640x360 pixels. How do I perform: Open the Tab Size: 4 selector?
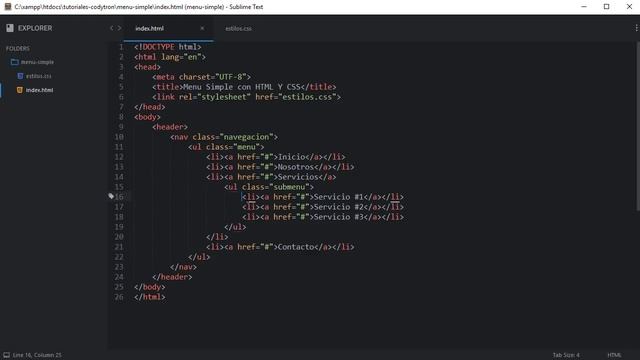click(566, 355)
